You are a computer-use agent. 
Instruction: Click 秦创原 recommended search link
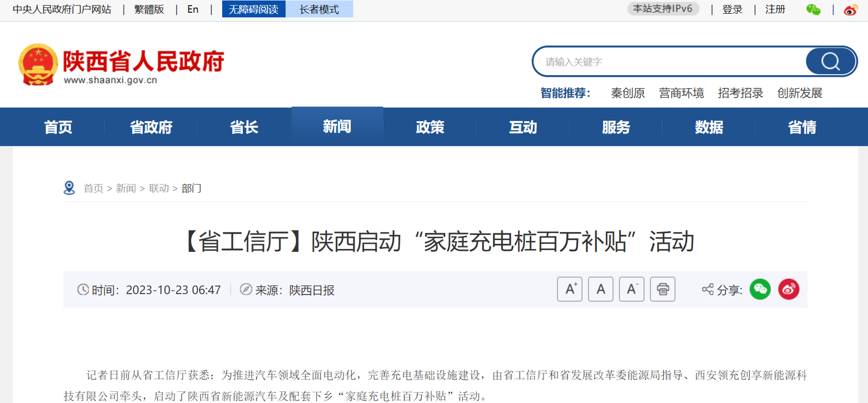628,93
